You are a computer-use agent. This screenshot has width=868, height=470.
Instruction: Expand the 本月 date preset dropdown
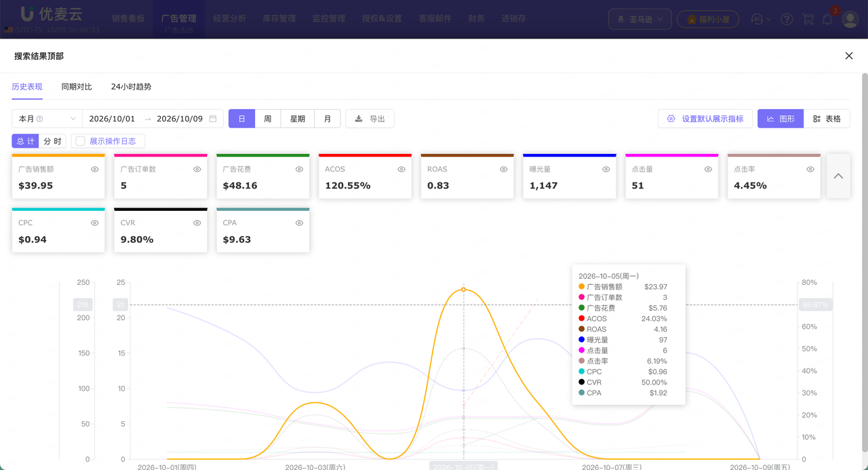47,119
